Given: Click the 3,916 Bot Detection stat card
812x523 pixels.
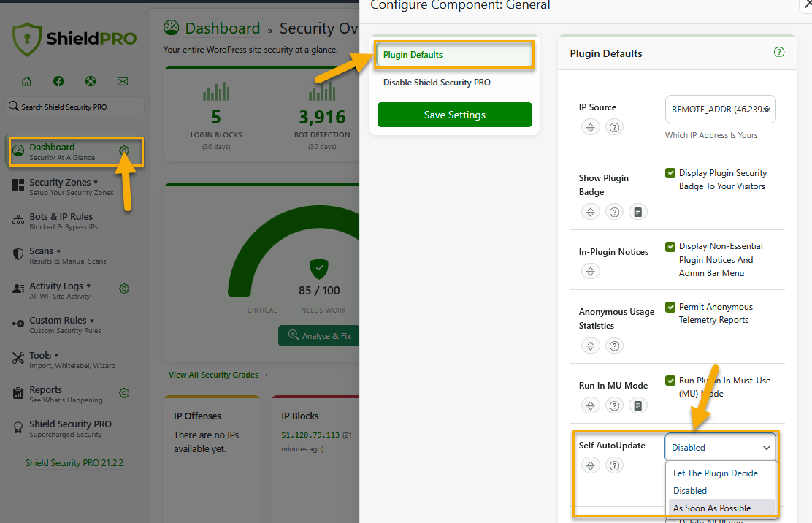Looking at the screenshot, I should 315,115.
